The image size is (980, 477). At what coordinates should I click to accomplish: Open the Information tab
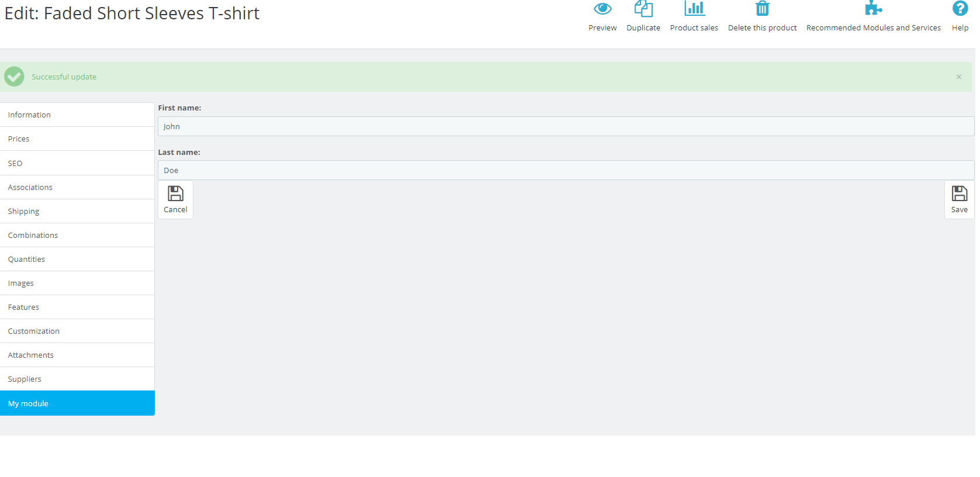(x=77, y=115)
